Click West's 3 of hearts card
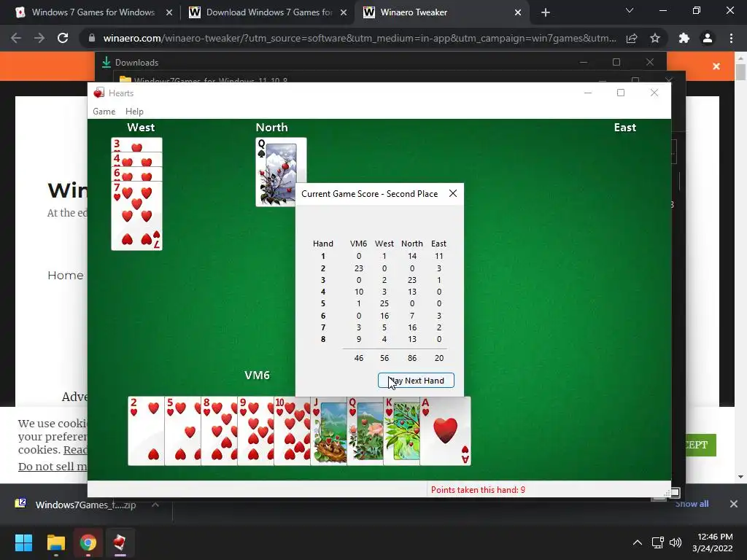 tap(136, 145)
